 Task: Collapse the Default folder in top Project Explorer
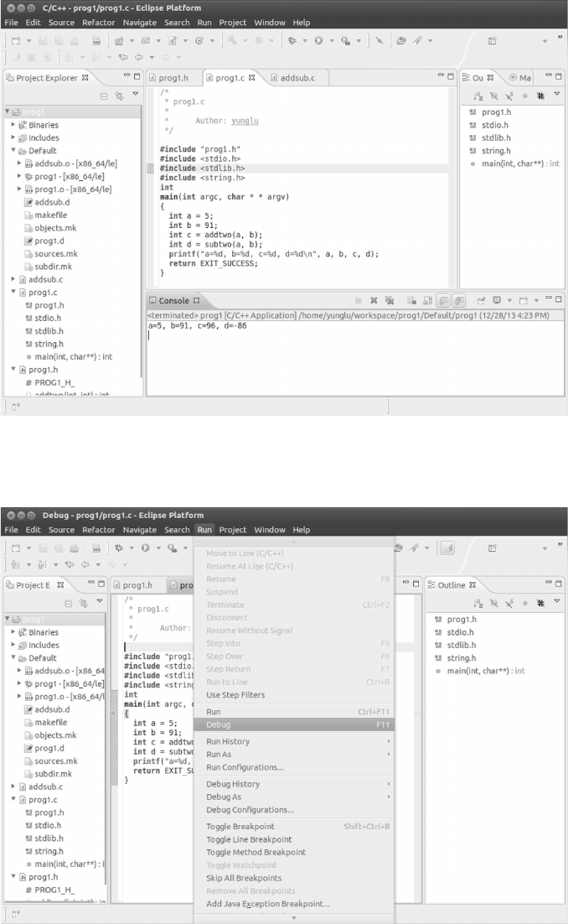click(13, 150)
